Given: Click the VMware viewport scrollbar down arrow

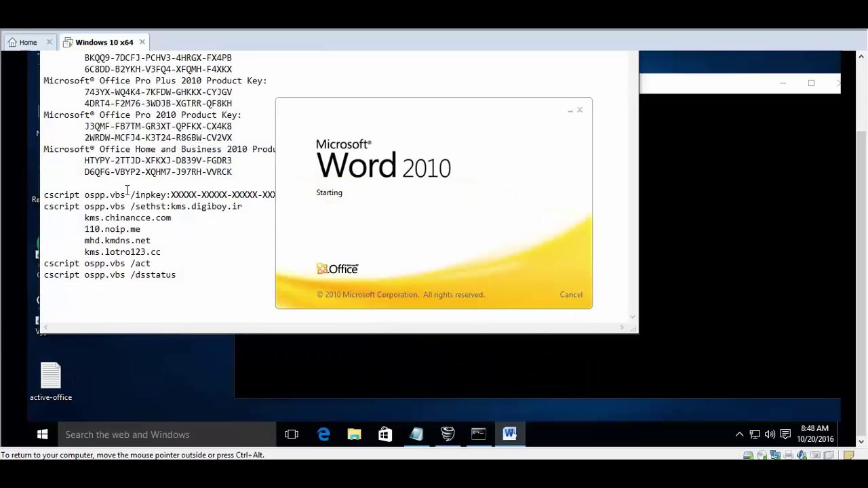Looking at the screenshot, I should [861, 441].
